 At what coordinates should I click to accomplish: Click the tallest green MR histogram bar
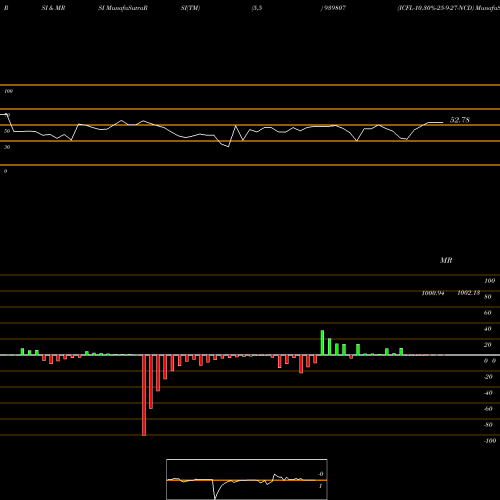pos(322,343)
